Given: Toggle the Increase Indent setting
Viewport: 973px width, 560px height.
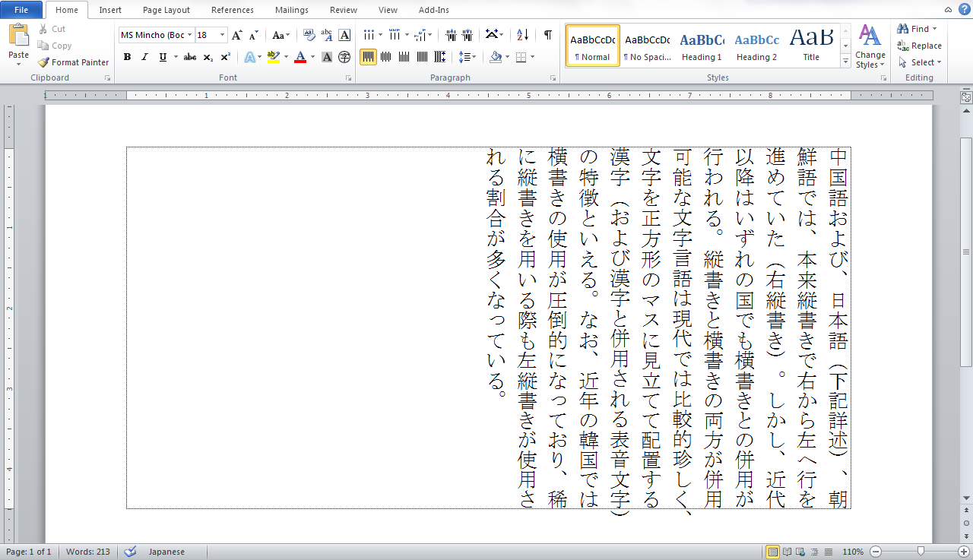Looking at the screenshot, I should (x=467, y=33).
